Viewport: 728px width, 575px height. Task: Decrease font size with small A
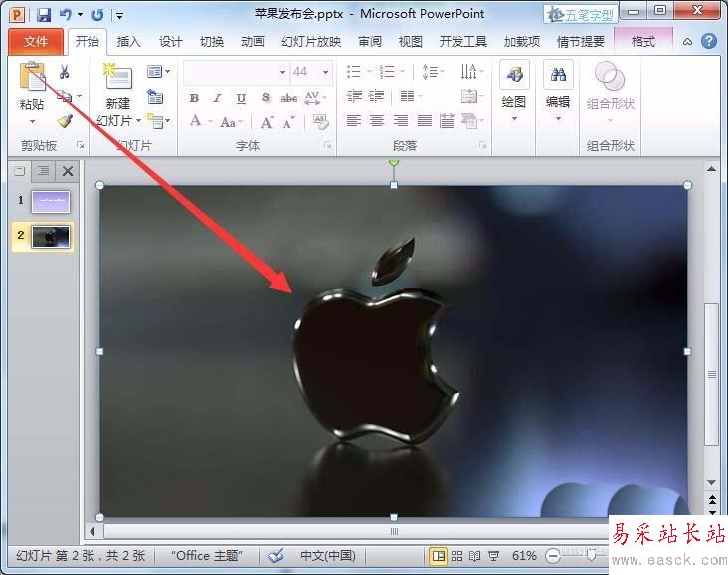[289, 123]
